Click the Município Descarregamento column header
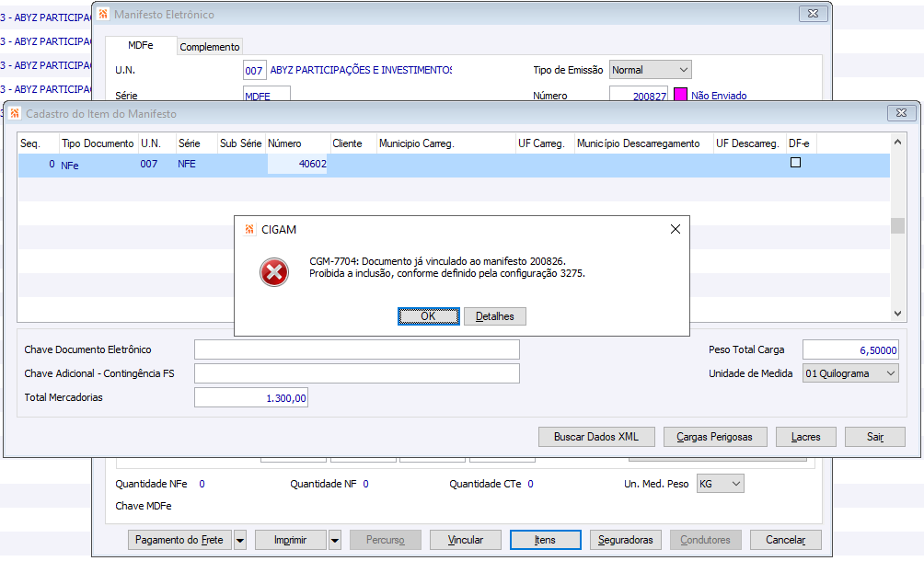Screen dimensions: 924x561 pos(643,143)
